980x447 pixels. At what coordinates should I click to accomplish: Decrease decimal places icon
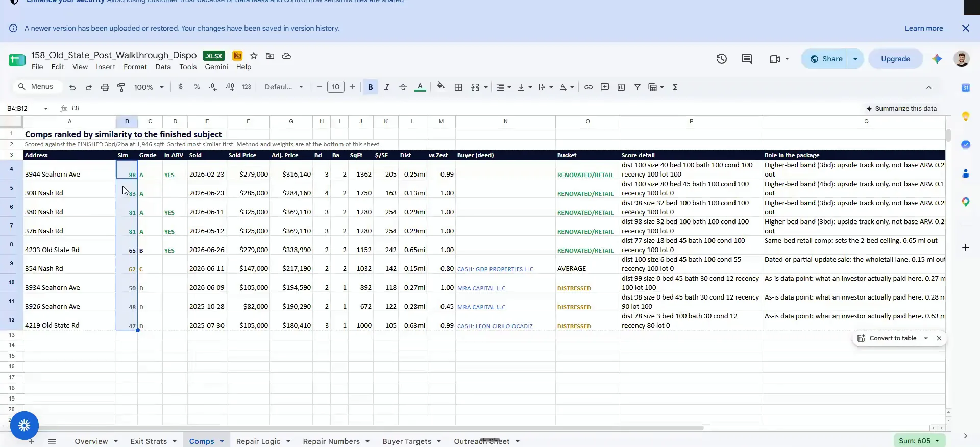(213, 87)
